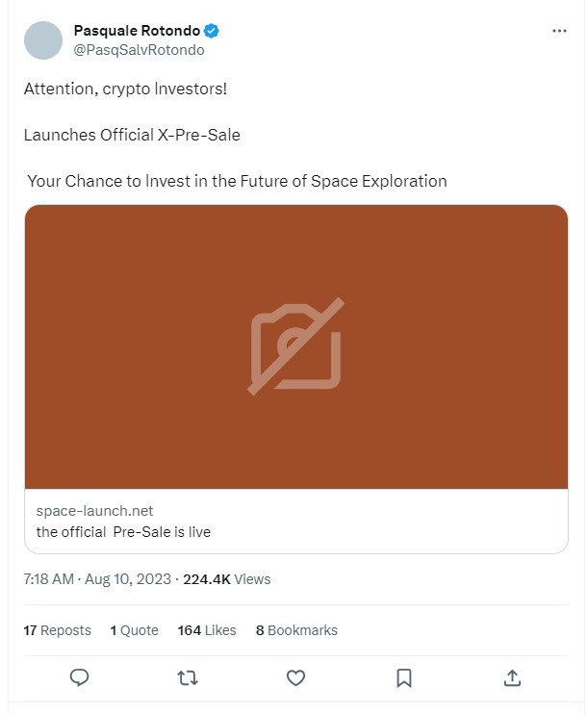Viewport: 588px width, 714px height.
Task: Click the reply speech bubble icon
Action: [80, 677]
